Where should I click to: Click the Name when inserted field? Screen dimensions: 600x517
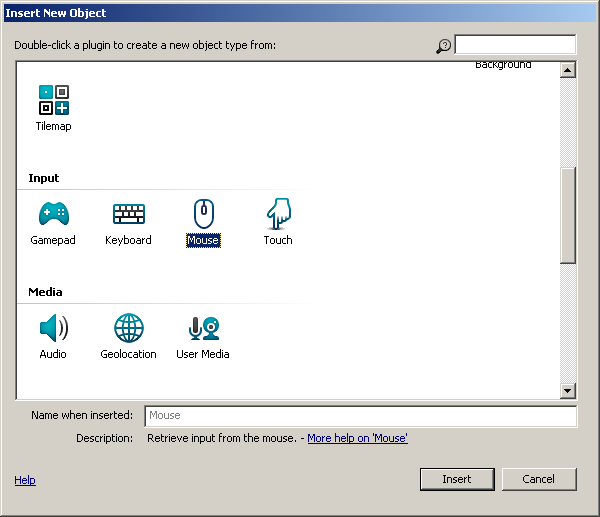(360, 416)
